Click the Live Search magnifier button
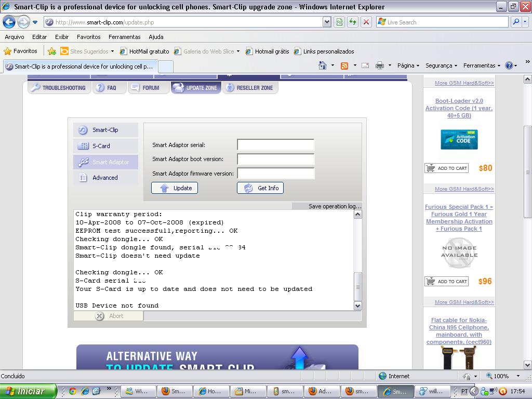Image resolution: width=532 pixels, height=399 pixels. point(516,22)
